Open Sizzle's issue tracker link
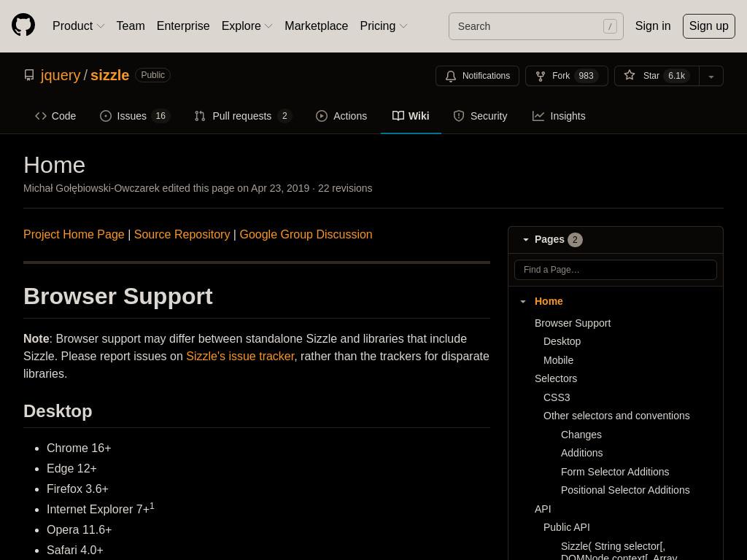 click(x=240, y=356)
